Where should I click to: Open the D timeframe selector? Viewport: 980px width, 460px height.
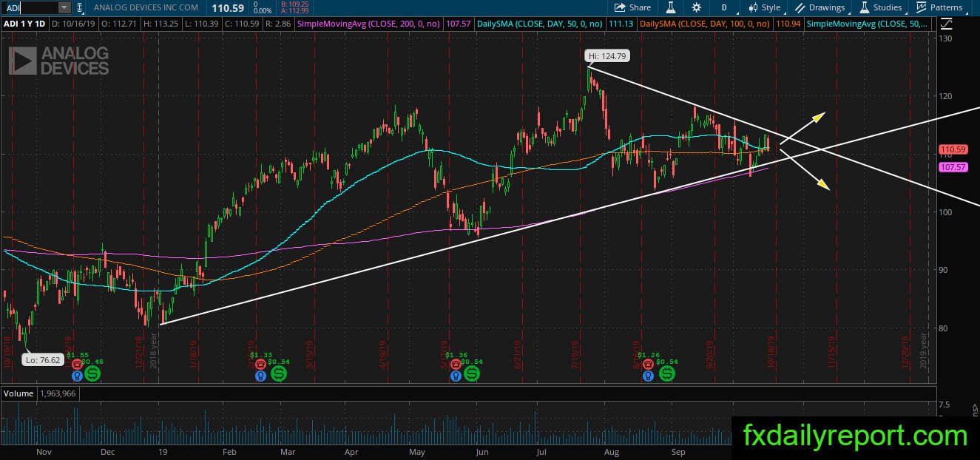(x=724, y=7)
